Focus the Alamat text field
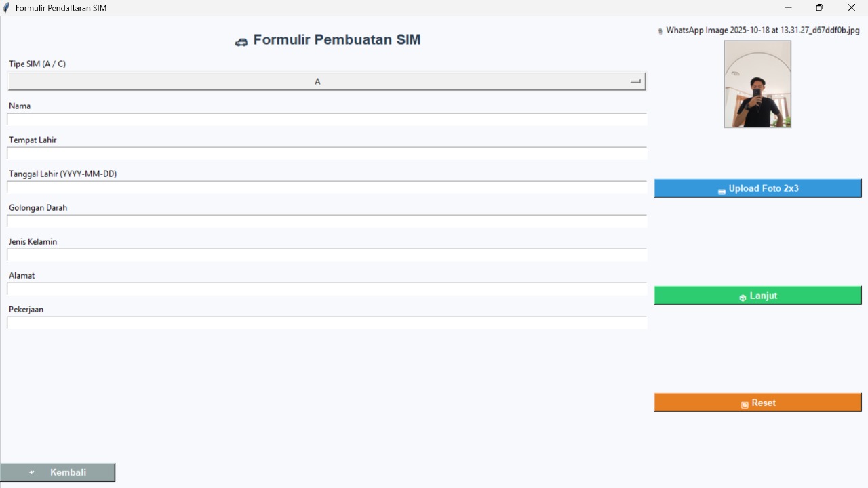868x488 pixels. (x=327, y=289)
